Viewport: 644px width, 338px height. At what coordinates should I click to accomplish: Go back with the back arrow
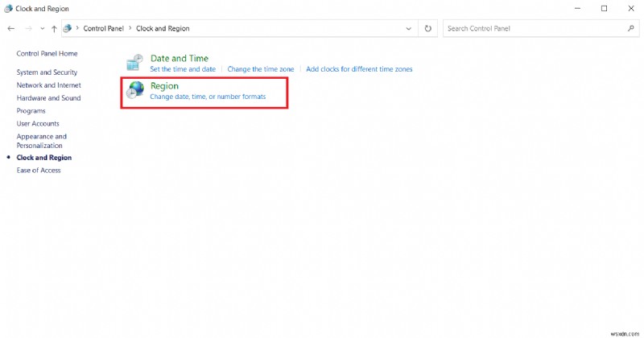pos(10,28)
